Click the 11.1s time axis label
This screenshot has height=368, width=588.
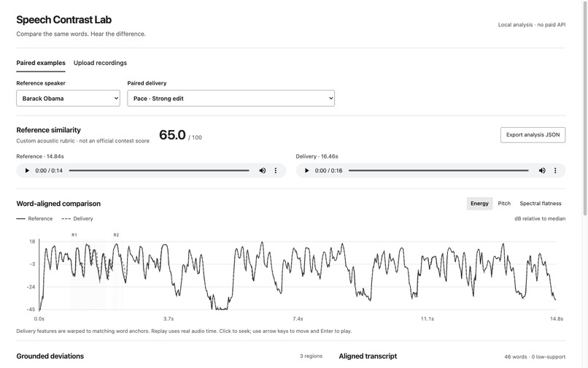pos(427,319)
